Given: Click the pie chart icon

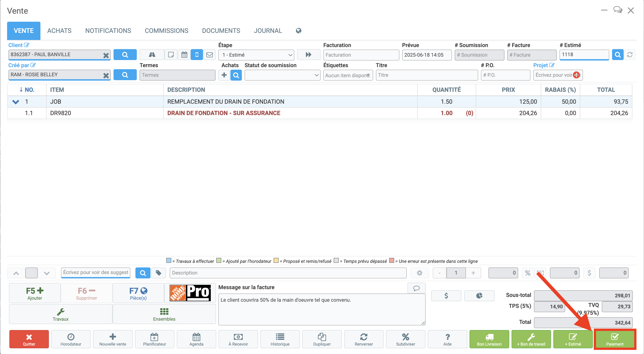Looking at the screenshot, I should 479,296.
